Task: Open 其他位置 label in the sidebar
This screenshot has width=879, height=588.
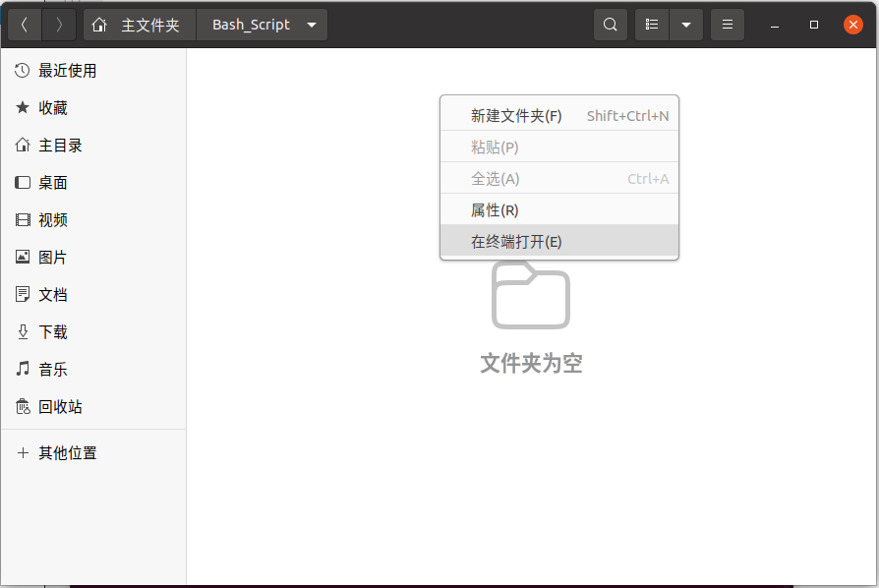Action: coord(67,453)
